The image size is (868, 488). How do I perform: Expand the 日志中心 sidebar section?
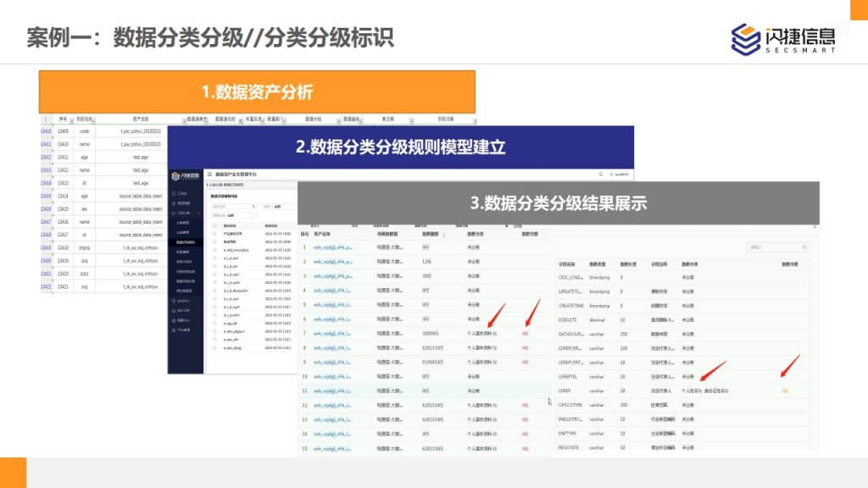point(184,301)
